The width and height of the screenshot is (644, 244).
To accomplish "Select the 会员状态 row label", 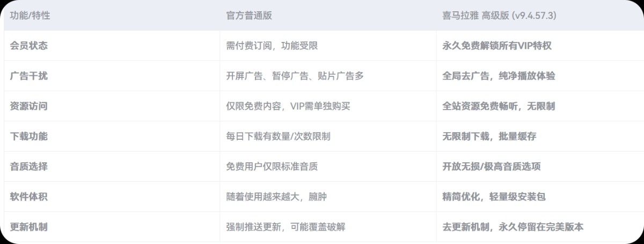I will coord(29,46).
